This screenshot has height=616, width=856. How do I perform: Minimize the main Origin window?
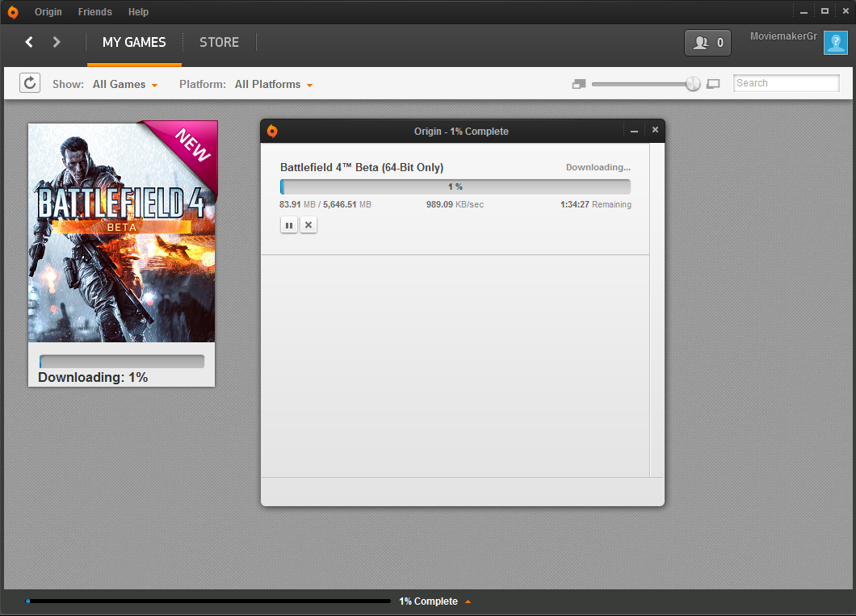coord(804,11)
